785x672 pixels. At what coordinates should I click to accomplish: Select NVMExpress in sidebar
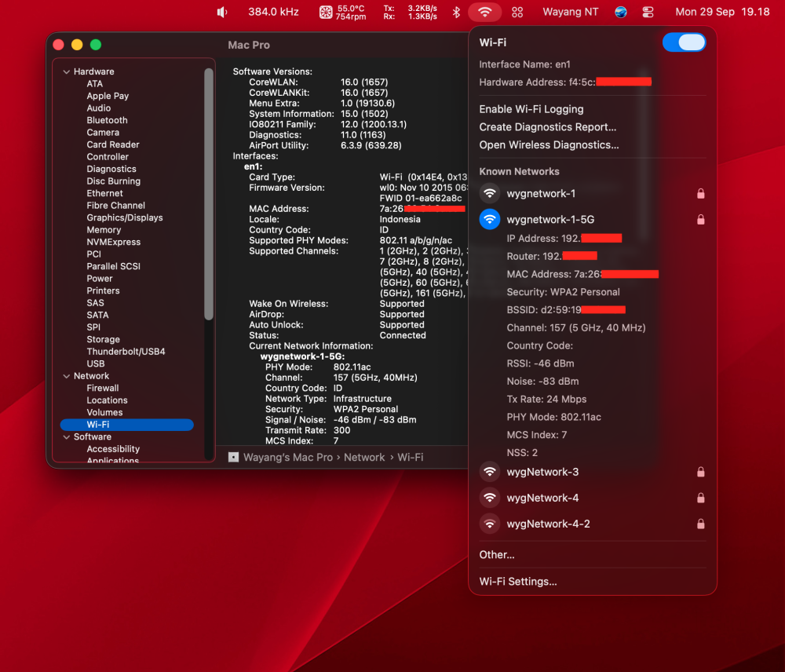(x=114, y=242)
